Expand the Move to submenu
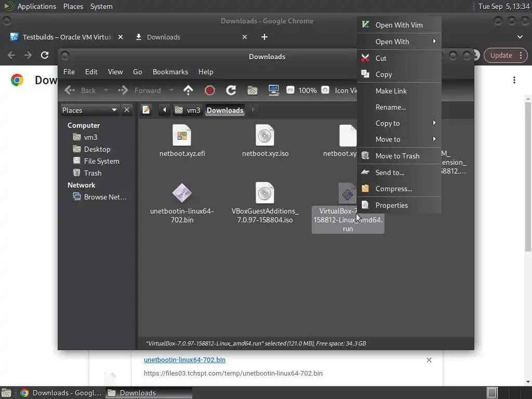 (x=399, y=139)
